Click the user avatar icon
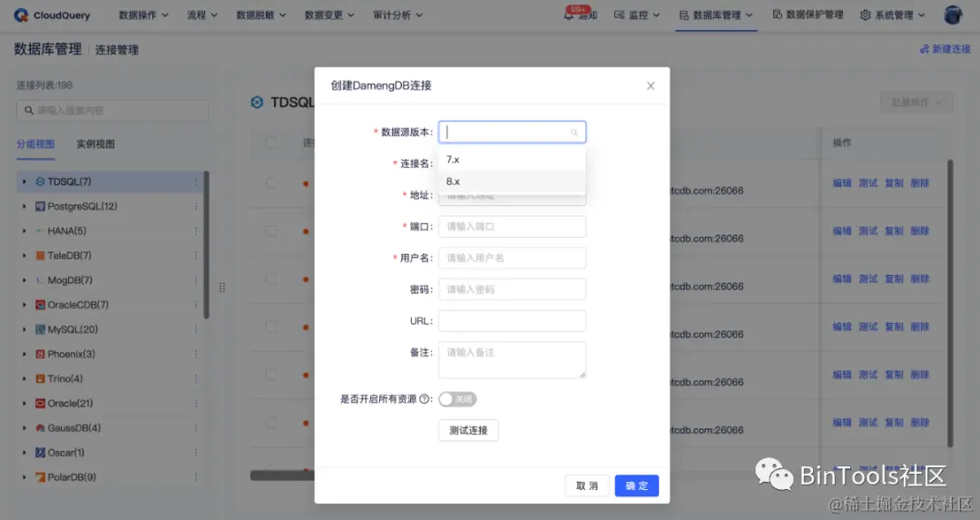 click(953, 15)
